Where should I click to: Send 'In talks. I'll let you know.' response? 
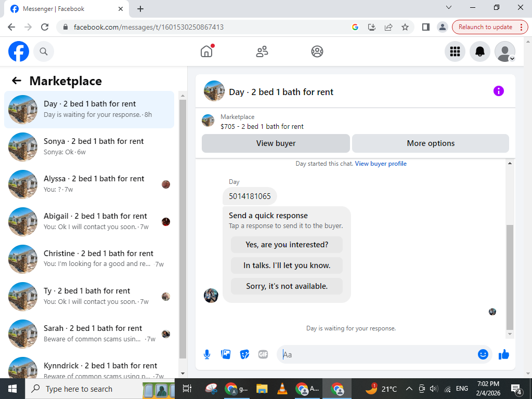coord(287,265)
